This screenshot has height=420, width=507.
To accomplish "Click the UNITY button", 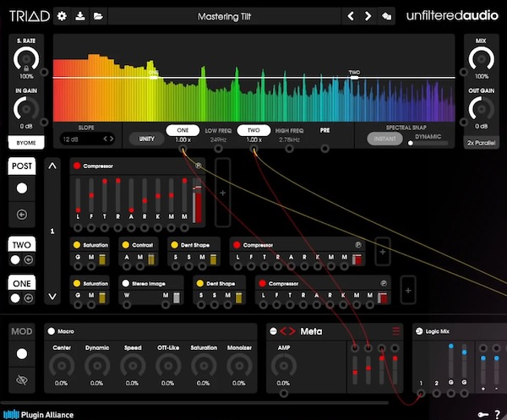I will pyautogui.click(x=146, y=139).
